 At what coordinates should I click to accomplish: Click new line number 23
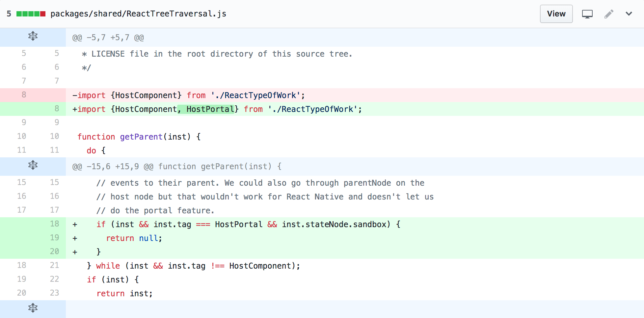click(x=54, y=293)
